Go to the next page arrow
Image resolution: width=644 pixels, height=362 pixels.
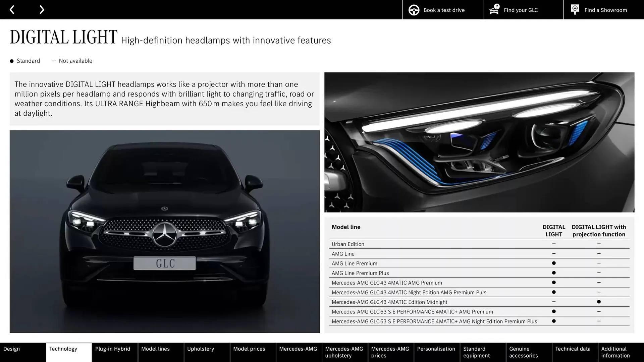point(42,10)
